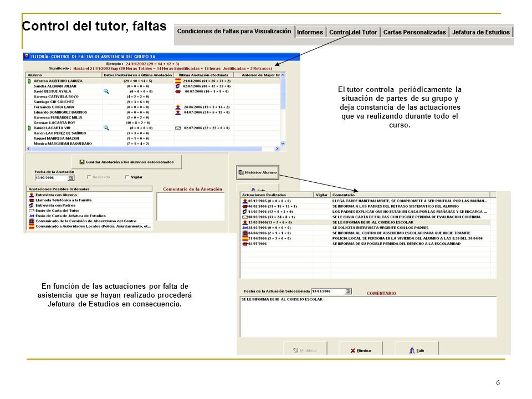Open Histórico Alumno
The image size is (532, 399).
point(258,172)
